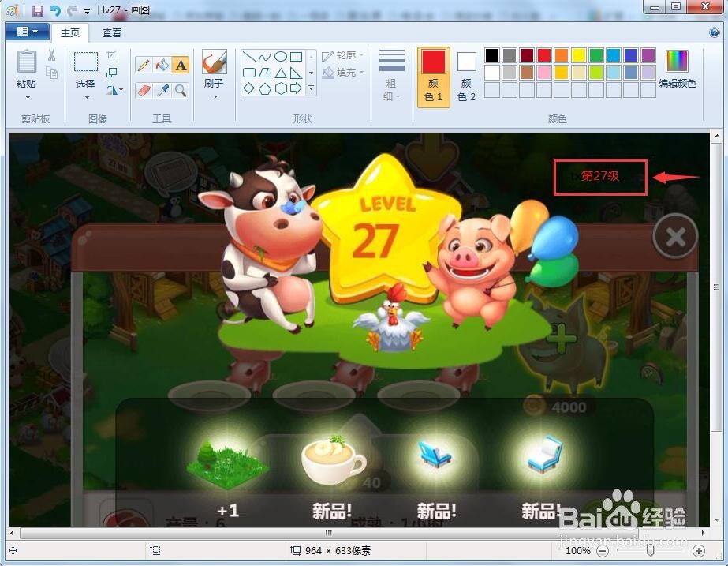Click the rectangular Select tool icon

pyautogui.click(x=86, y=62)
